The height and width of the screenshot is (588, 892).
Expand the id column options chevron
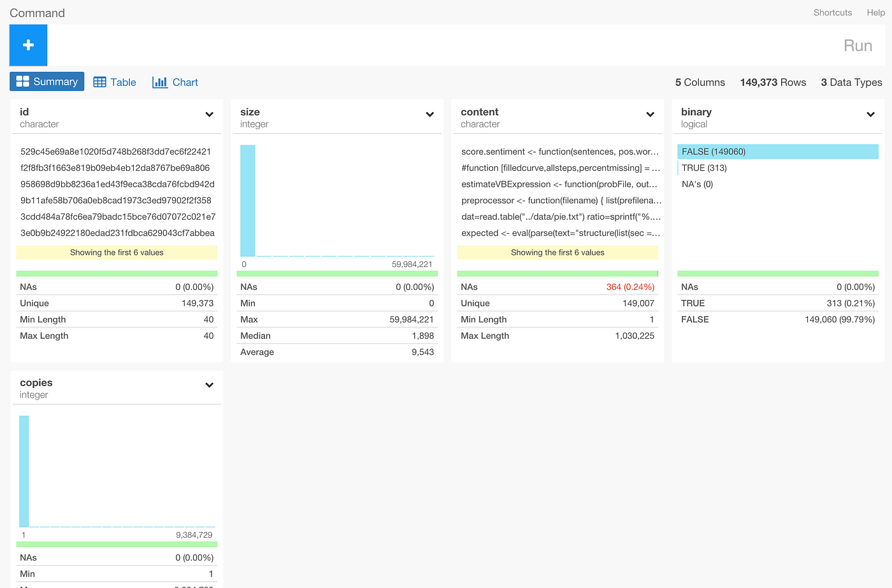(209, 114)
